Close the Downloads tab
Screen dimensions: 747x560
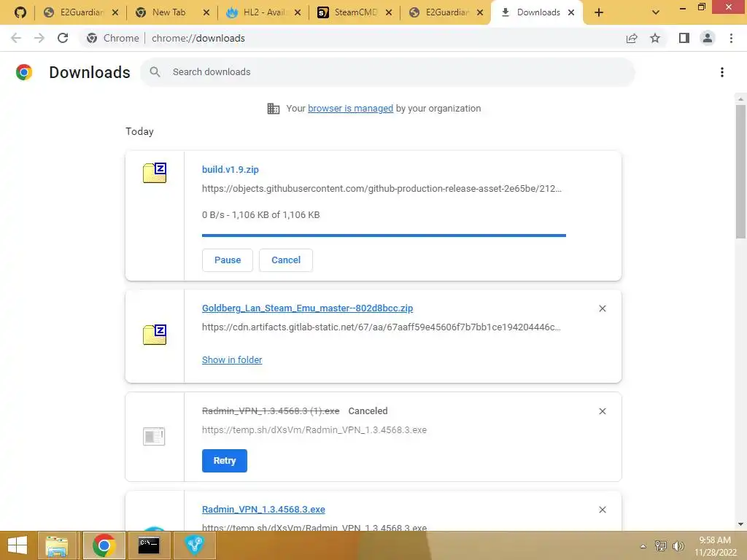coord(571,13)
